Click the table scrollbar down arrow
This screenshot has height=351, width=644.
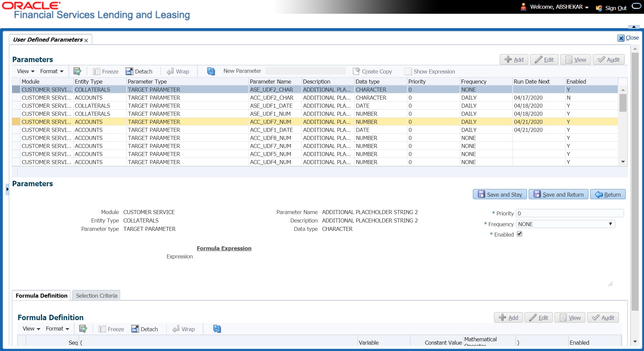pos(623,162)
